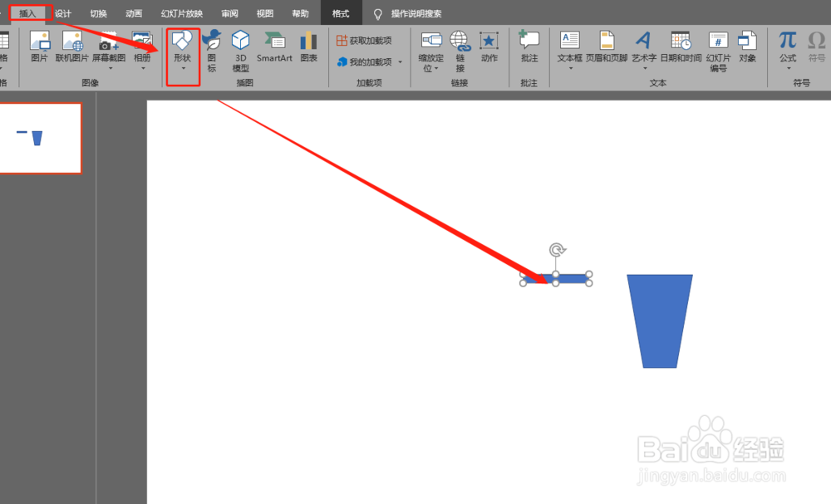Open the 插入 ribbon tab
831x504 pixels.
pyautogui.click(x=27, y=13)
